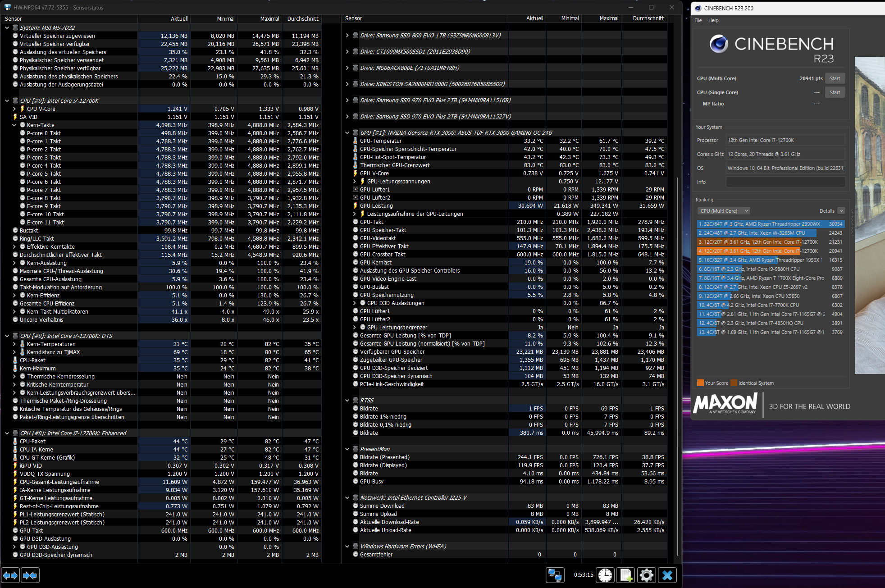Collapse the System MSI MS-7D32 group
Image resolution: width=885 pixels, height=588 pixels.
7,28
